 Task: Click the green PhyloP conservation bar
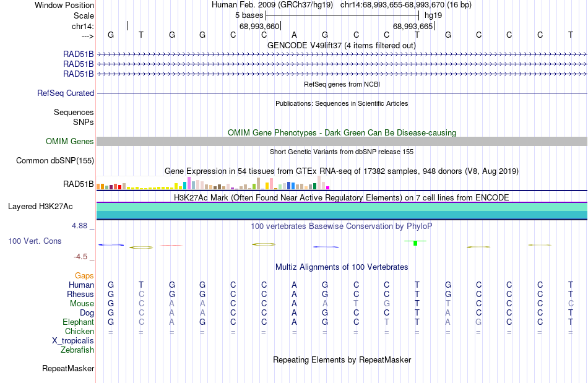[415, 243]
